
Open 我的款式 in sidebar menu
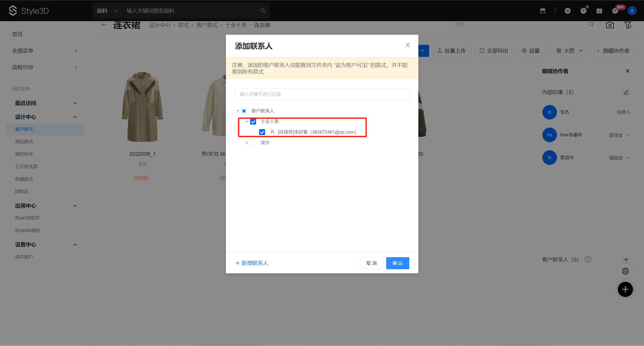(24, 142)
